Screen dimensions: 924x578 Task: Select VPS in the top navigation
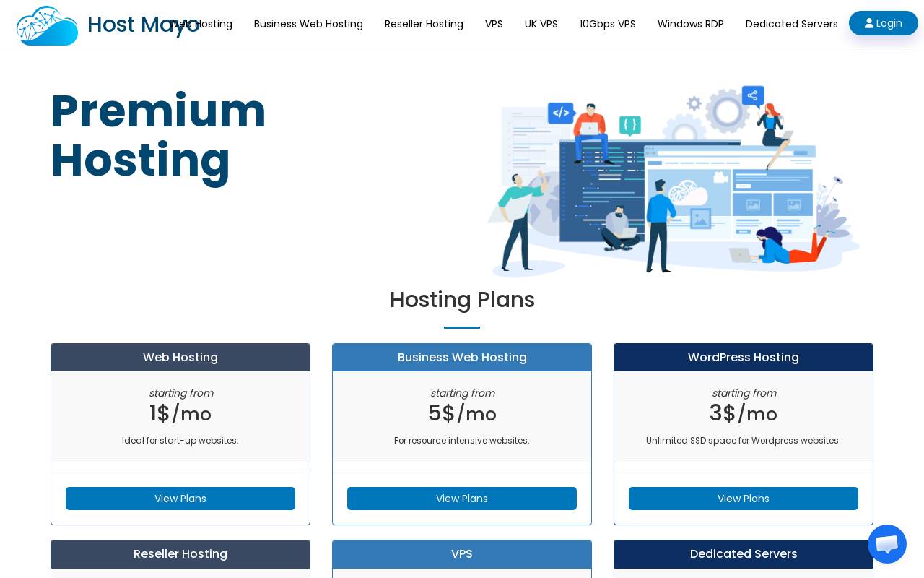(494, 24)
